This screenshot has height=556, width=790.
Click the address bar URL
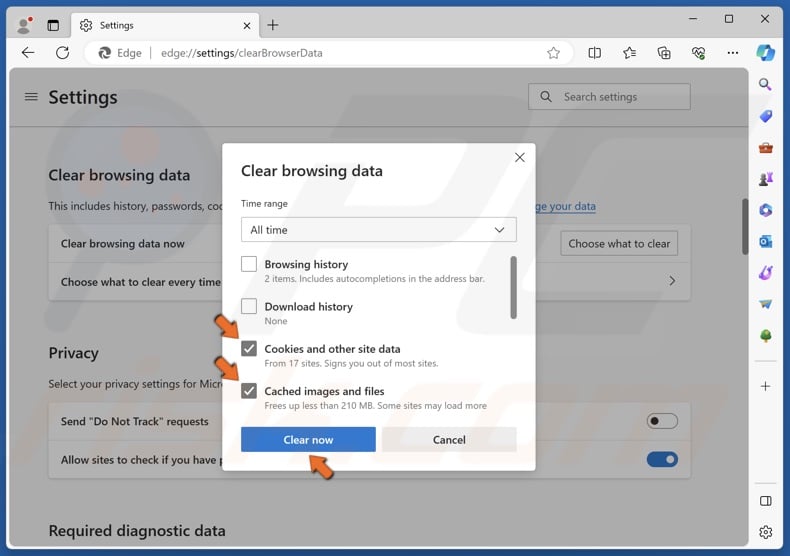[x=241, y=53]
